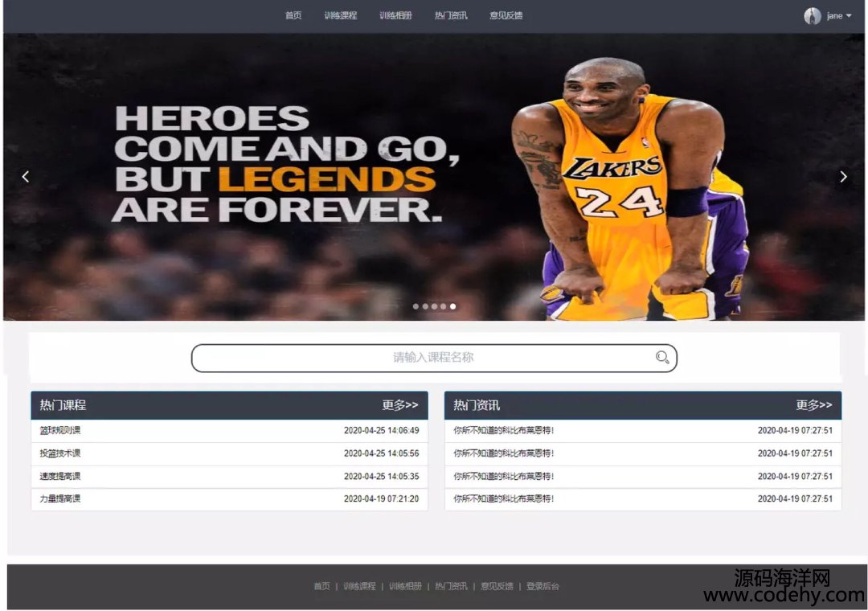Go to 首页 in the top navigation

pyautogui.click(x=293, y=15)
